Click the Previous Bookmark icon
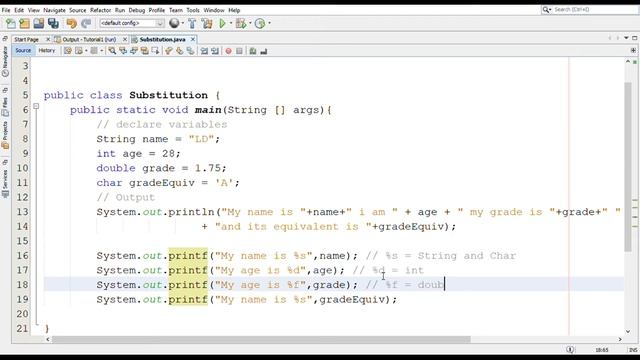This screenshot has width=640, height=360. click(x=168, y=51)
